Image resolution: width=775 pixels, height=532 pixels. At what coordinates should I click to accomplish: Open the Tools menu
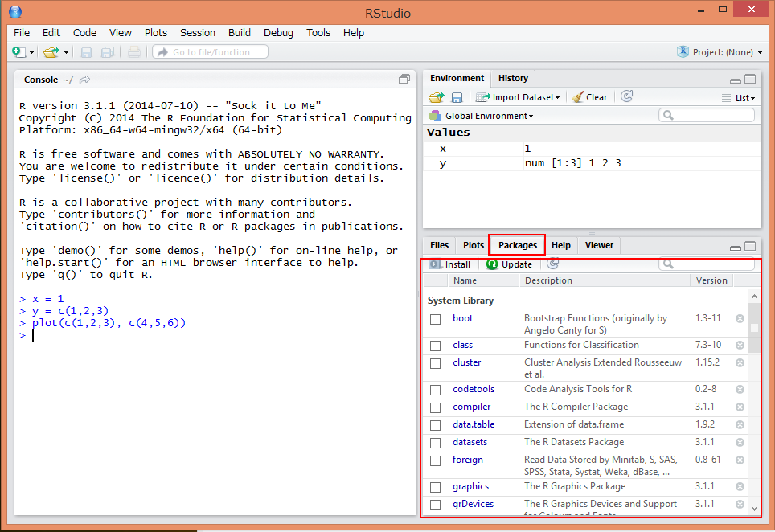318,33
